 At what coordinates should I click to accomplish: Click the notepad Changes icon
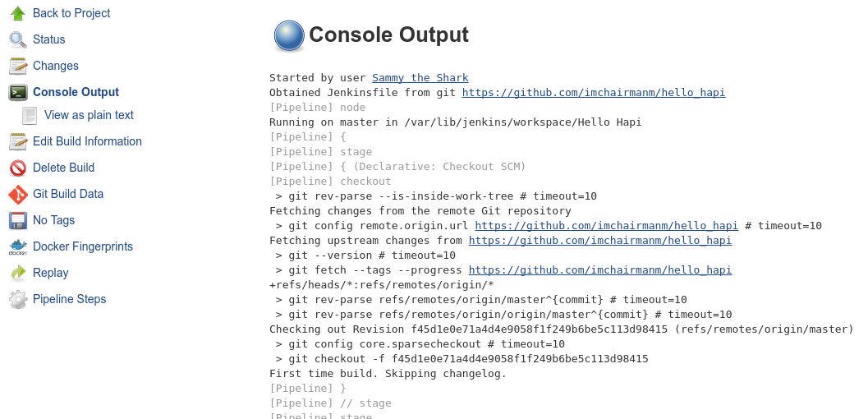coord(18,66)
